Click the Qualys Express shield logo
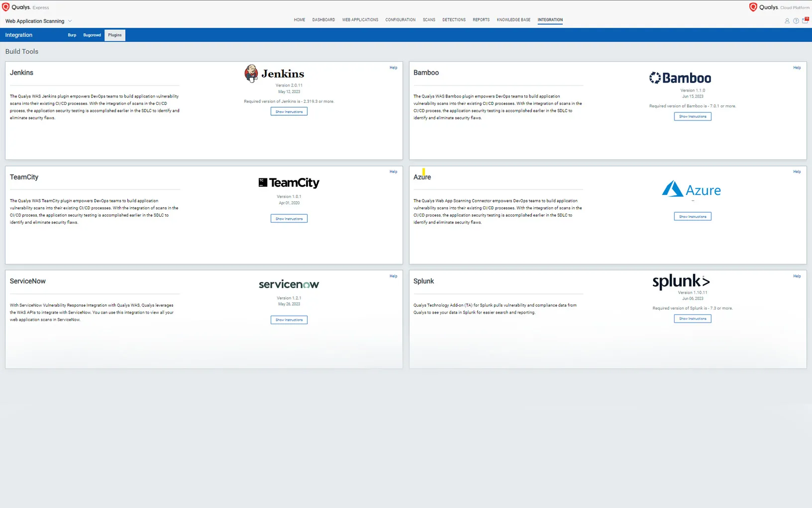Viewport: 812px width, 508px height. point(6,7)
